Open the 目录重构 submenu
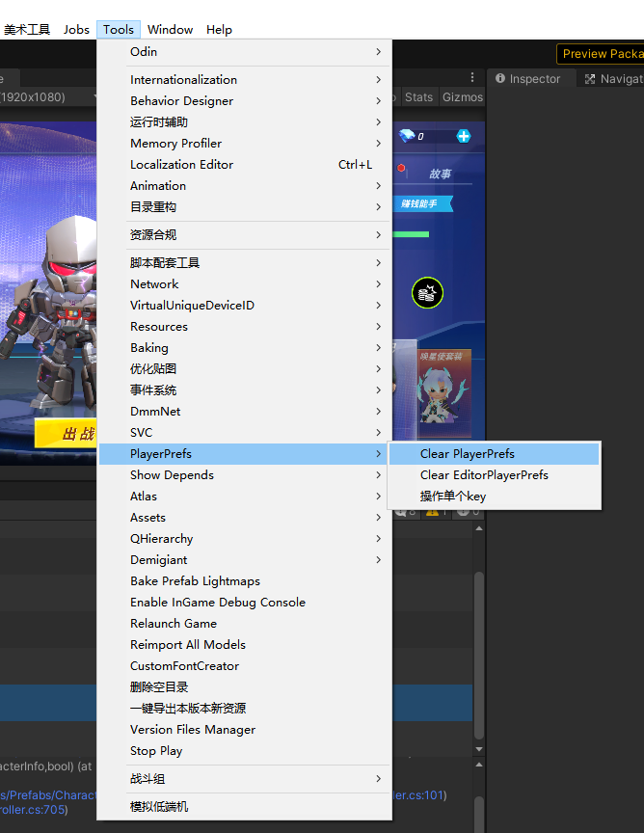Screen dimensions: 644x833 click(x=245, y=207)
